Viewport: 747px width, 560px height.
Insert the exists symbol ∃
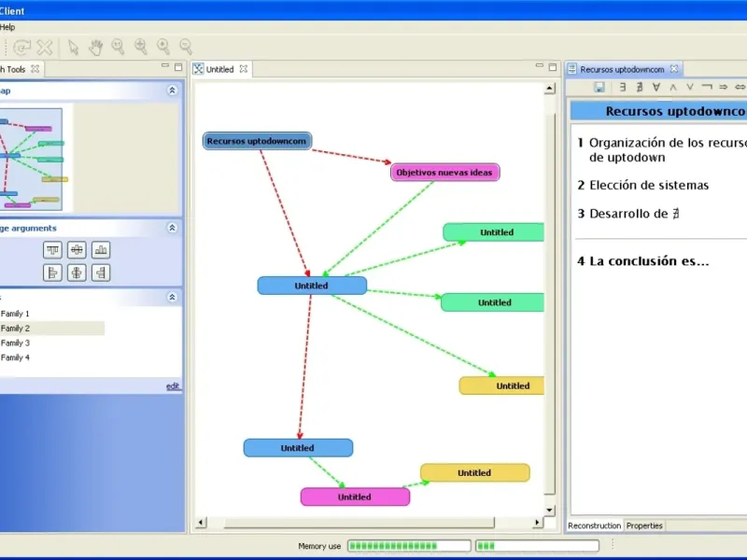coord(623,87)
